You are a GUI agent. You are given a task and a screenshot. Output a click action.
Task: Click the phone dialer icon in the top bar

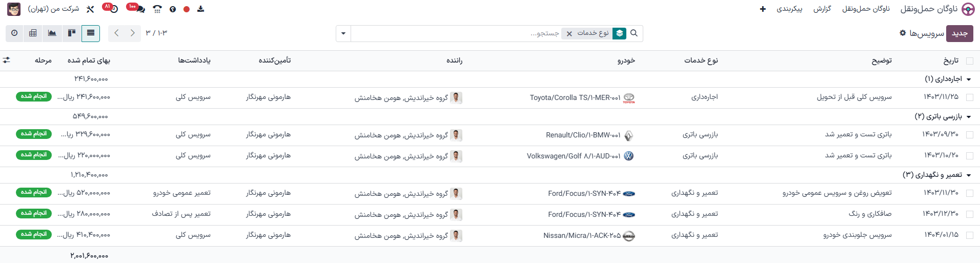click(157, 9)
